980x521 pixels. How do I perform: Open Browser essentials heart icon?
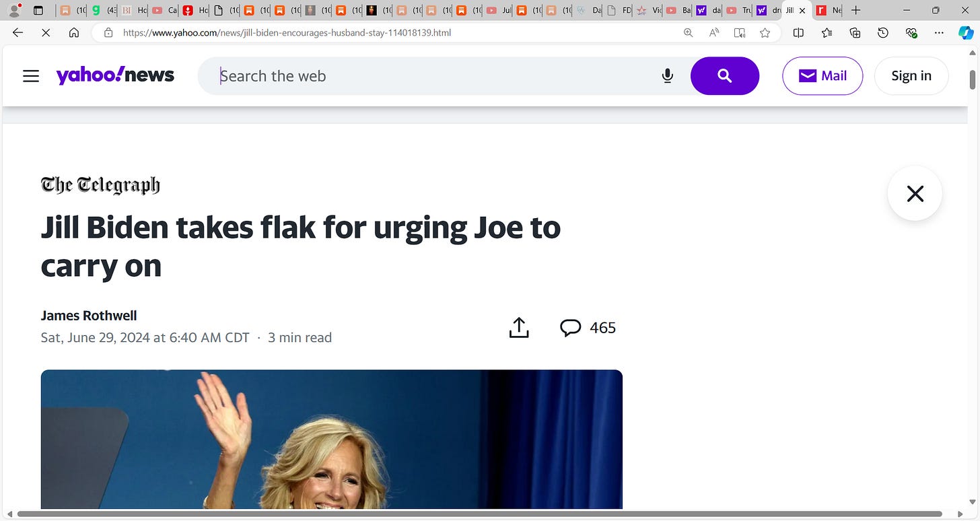pos(911,32)
